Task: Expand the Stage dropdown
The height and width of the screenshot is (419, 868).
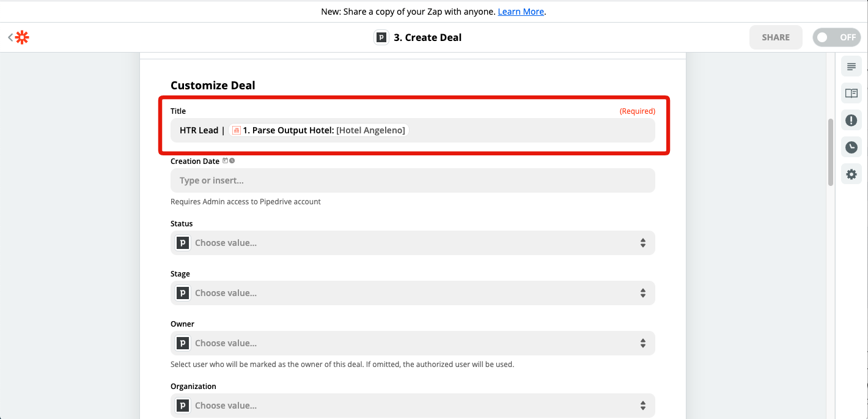Action: (413, 293)
